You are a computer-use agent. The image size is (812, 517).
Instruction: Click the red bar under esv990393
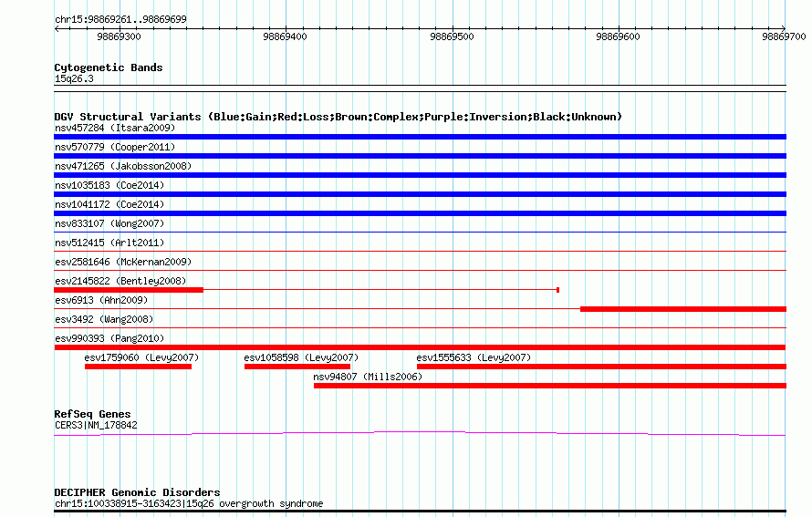pos(420,347)
